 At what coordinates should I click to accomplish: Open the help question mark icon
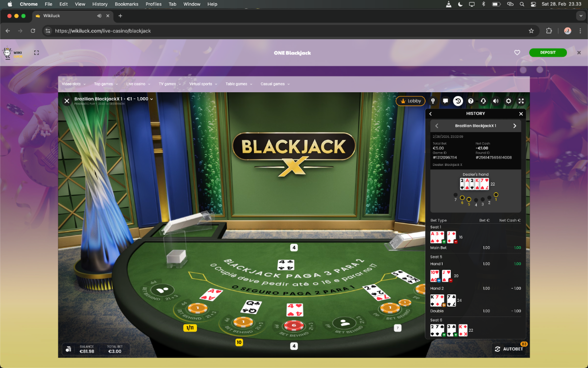pyautogui.click(x=470, y=101)
